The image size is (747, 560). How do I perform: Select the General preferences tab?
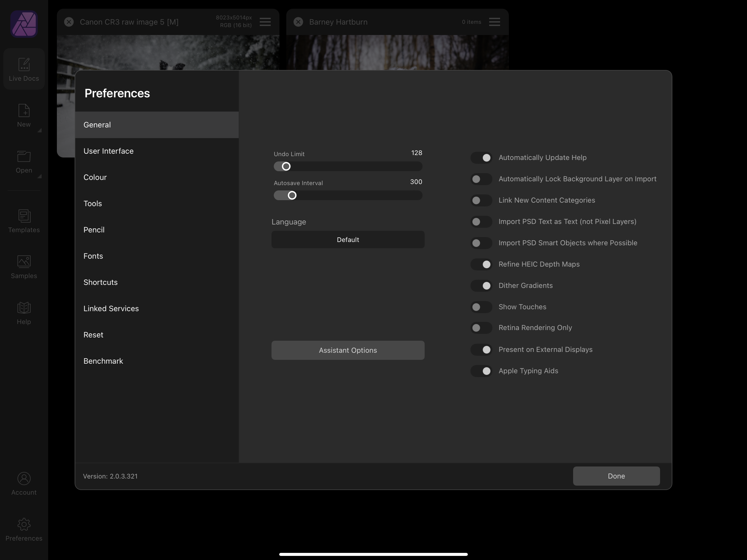click(x=157, y=125)
